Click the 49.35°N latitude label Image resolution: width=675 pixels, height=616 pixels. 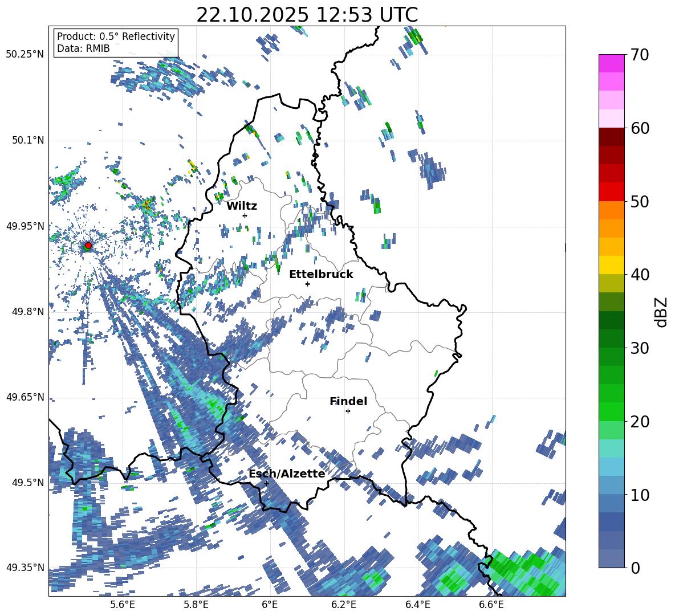pyautogui.click(x=25, y=568)
